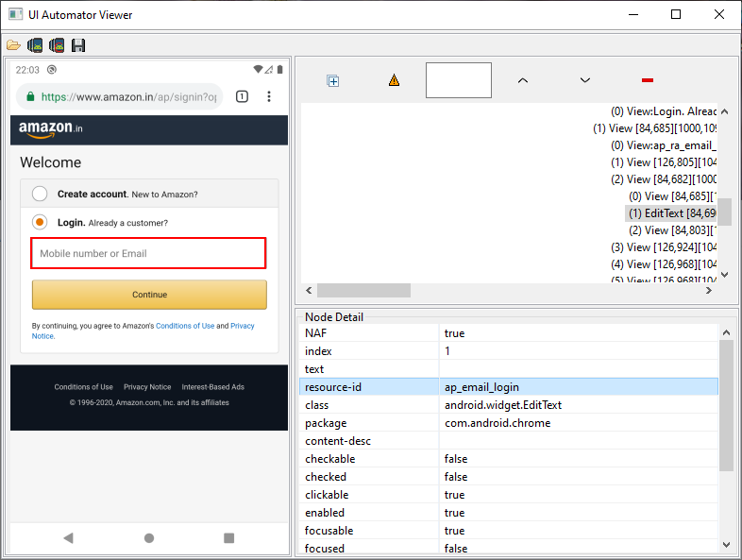The image size is (742, 560).
Task: Click the amazon.in URL in address bar
Action: [x=128, y=96]
